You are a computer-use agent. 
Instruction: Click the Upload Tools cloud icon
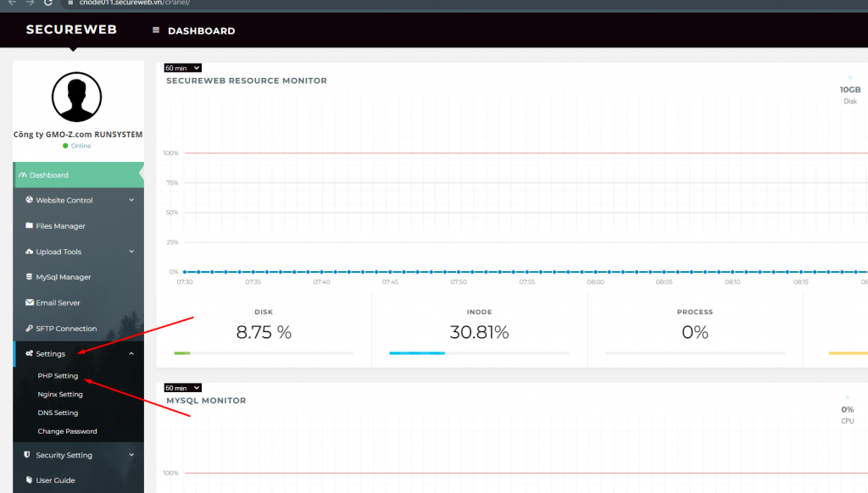pos(30,252)
